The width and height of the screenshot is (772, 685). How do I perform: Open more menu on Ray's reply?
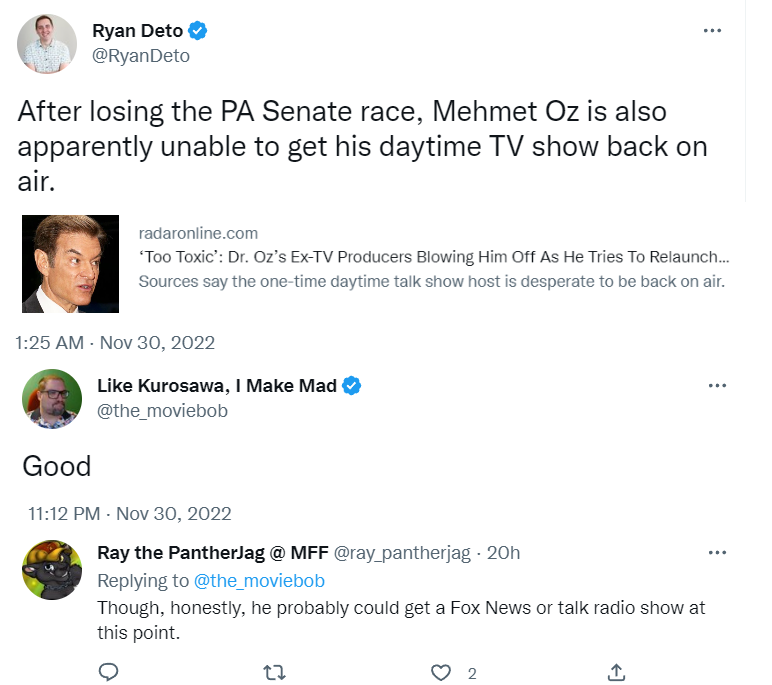[717, 553]
